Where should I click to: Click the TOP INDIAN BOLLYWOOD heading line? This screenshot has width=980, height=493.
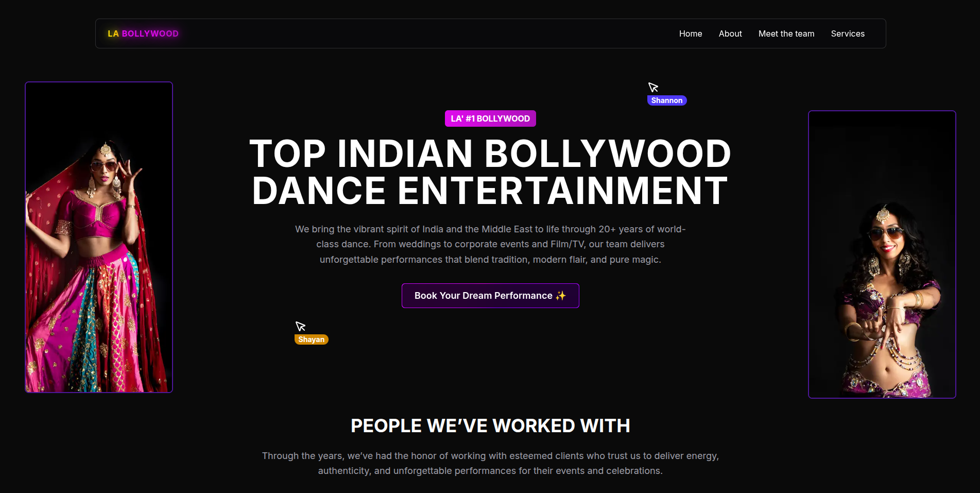click(x=490, y=154)
